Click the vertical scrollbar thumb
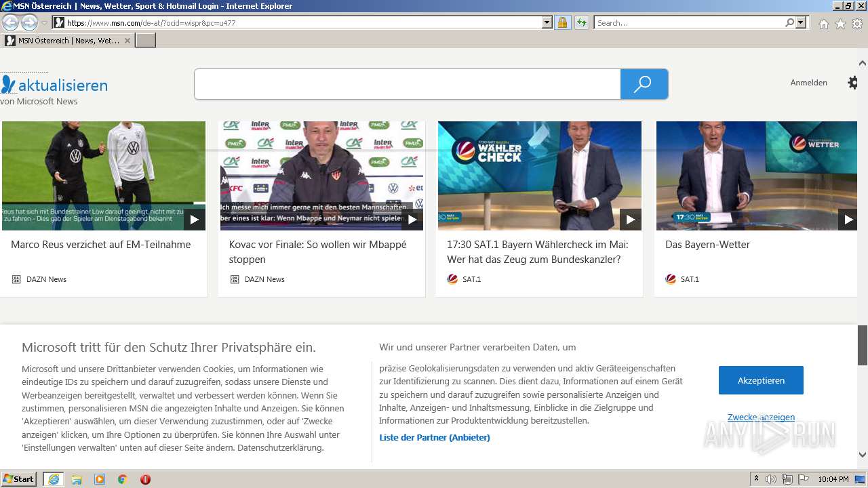Viewport: 868px width, 488px height. point(863,346)
